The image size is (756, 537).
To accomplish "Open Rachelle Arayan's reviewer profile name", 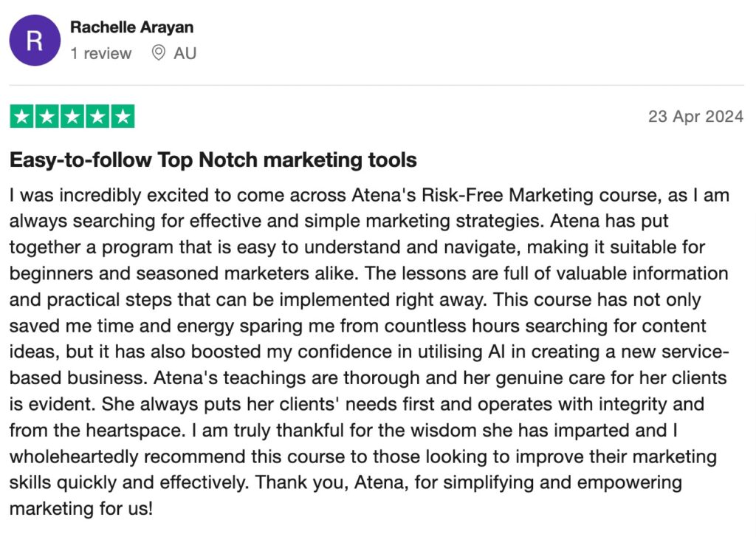I will 131,27.
